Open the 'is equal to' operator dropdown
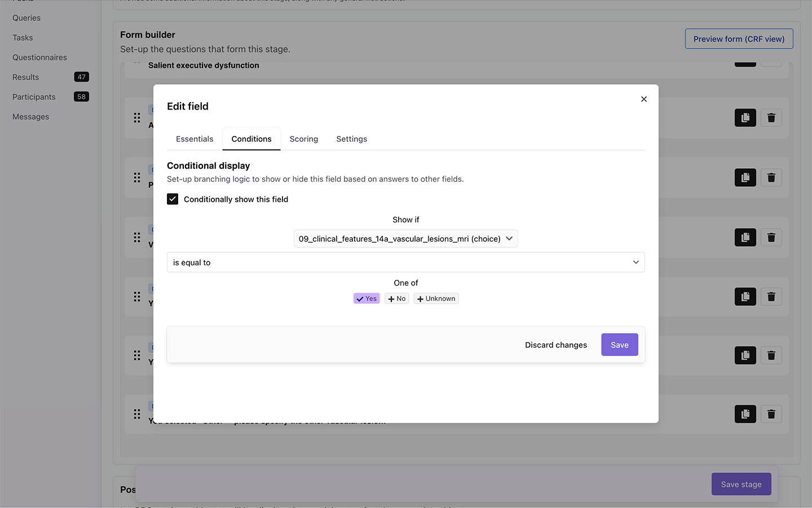This screenshot has width=812, height=508. coord(406,262)
